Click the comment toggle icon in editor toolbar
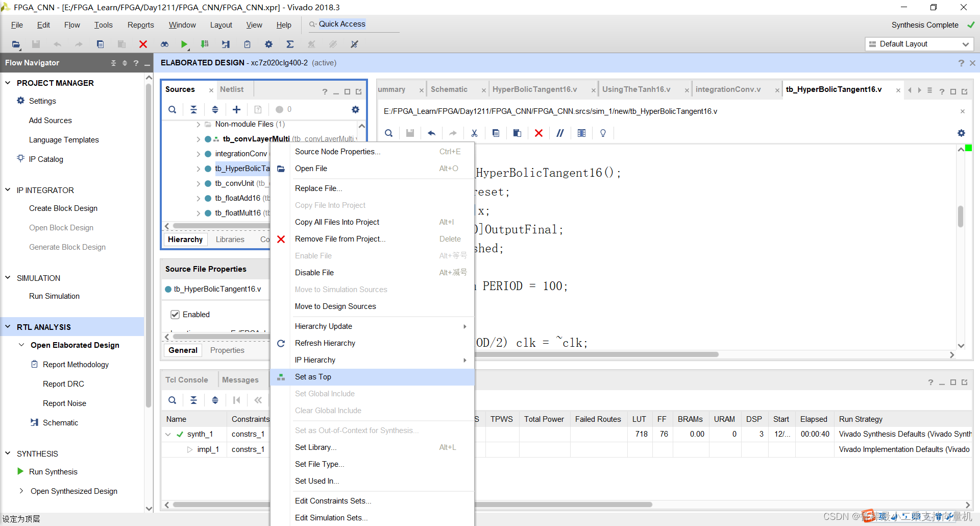The height and width of the screenshot is (526, 980). 560,133
